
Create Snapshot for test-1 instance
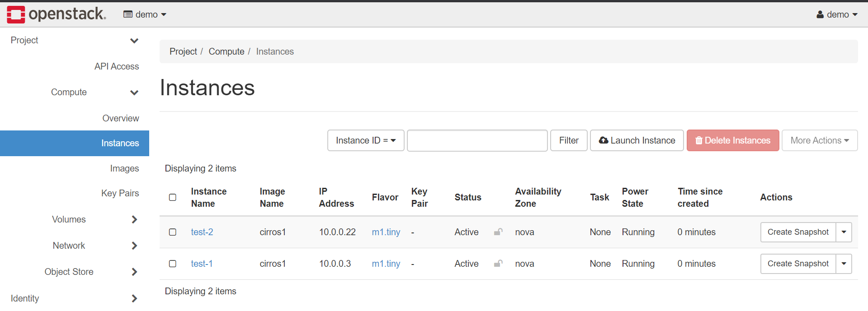[x=798, y=264]
